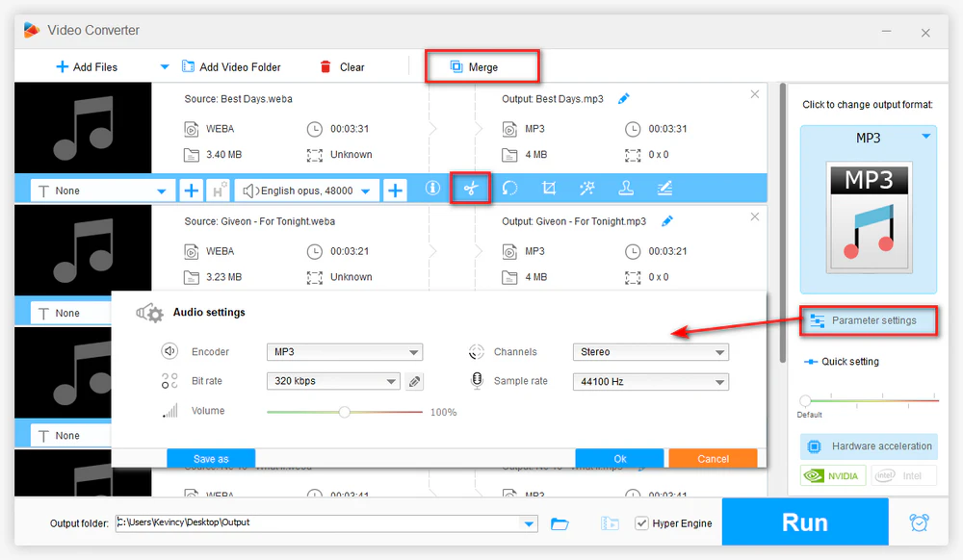This screenshot has width=963, height=560.
Task: Open the Sample rate 44100 Hz dropdown
Action: (x=650, y=381)
